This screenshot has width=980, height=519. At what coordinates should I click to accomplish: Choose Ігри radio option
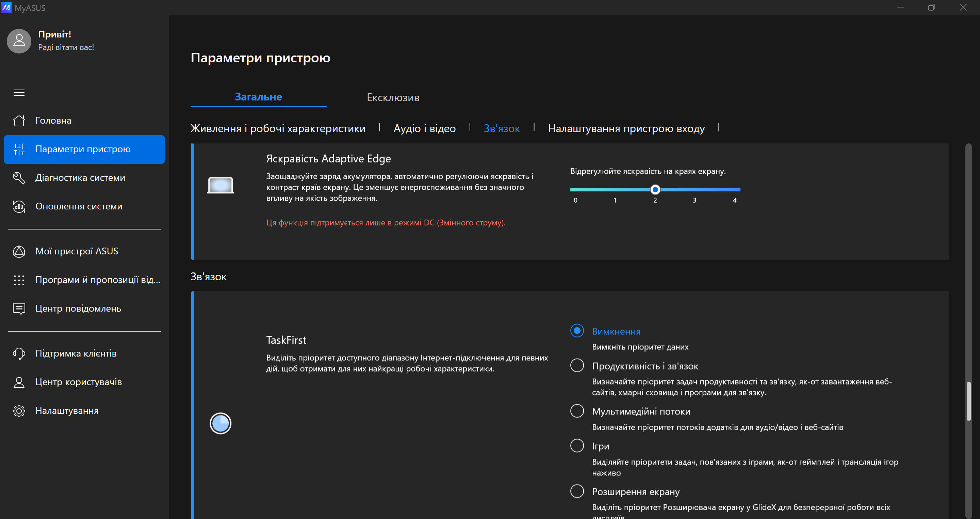[x=577, y=445]
